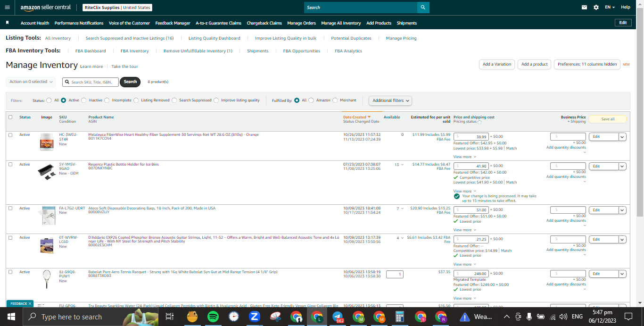This screenshot has width=644, height=326.
Task: Expand available quantity 7 chevron
Action: pos(402,209)
